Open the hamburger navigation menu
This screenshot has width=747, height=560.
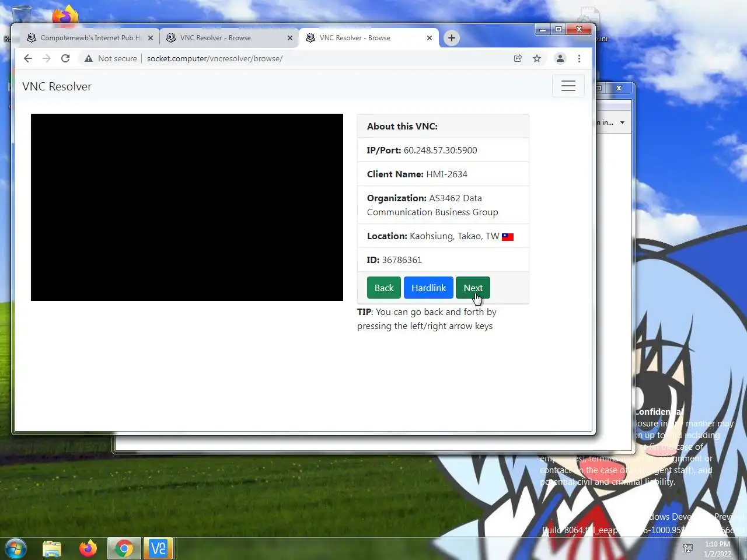(568, 86)
